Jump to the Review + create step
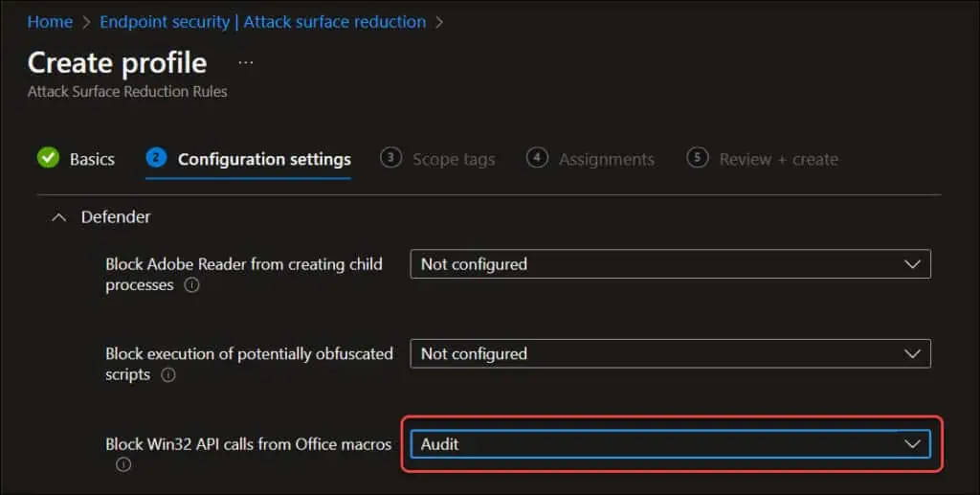This screenshot has height=495, width=980. (778, 159)
